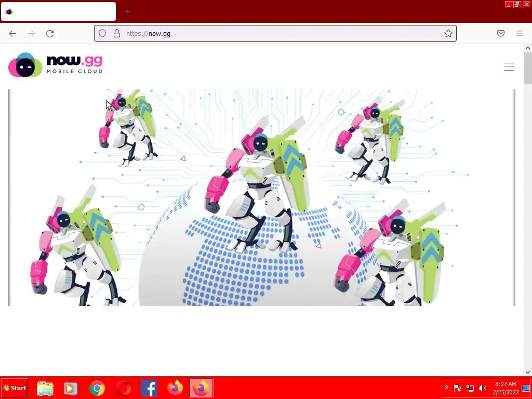Open the tracking protection shield icon
The height and width of the screenshot is (399, 532).
[x=102, y=33]
